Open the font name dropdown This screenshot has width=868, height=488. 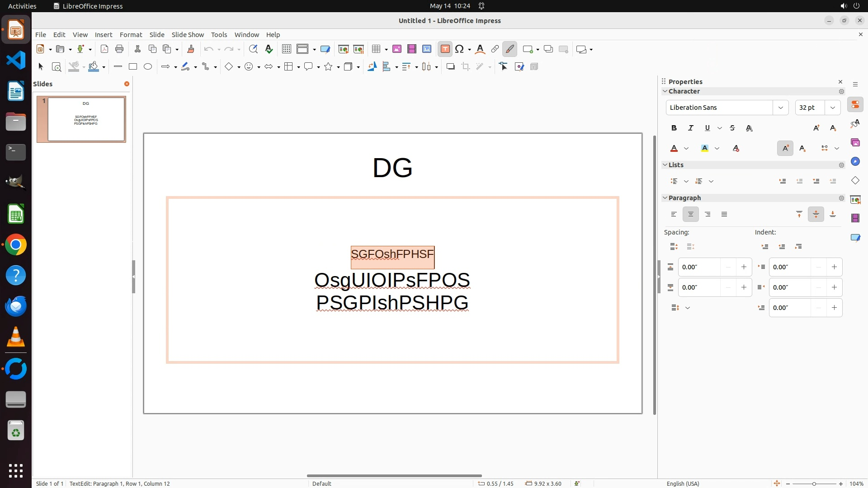[780, 108]
